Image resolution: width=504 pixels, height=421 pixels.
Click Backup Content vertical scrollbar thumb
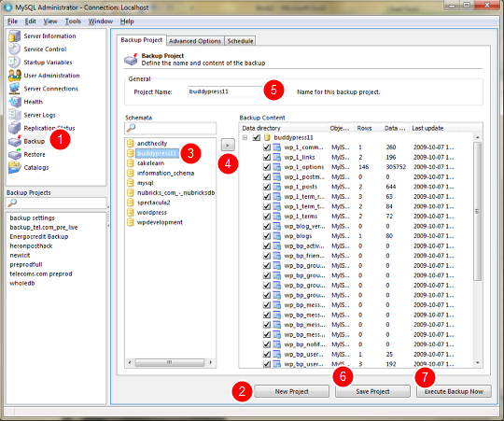tap(478, 212)
